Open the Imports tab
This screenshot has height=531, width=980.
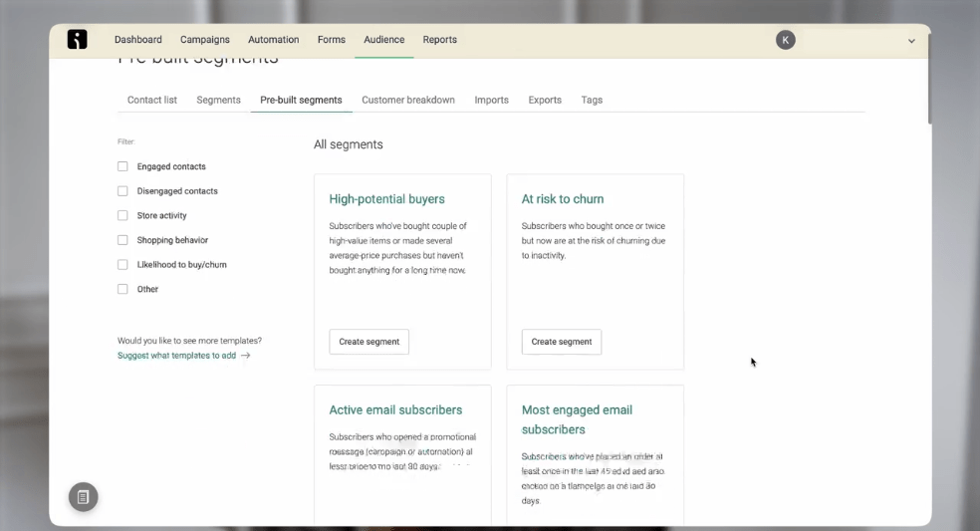tap(491, 100)
